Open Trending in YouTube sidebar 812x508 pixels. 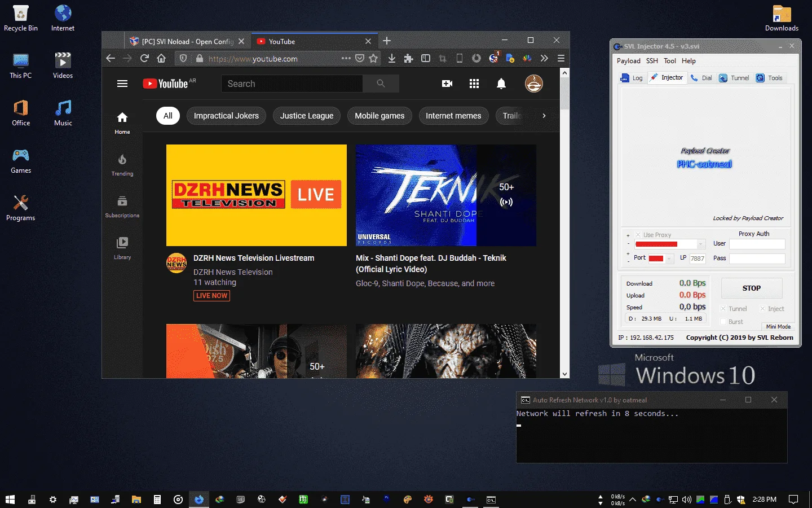(x=122, y=165)
